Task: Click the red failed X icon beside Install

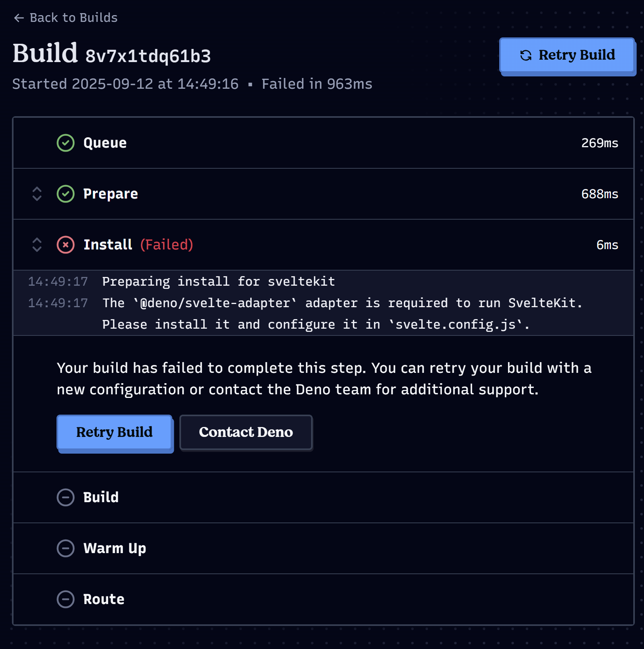Action: click(x=66, y=245)
